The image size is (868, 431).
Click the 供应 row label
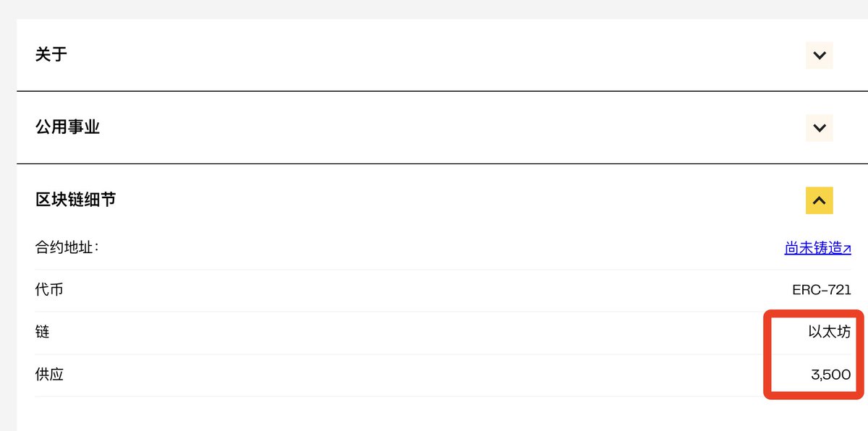(x=49, y=375)
